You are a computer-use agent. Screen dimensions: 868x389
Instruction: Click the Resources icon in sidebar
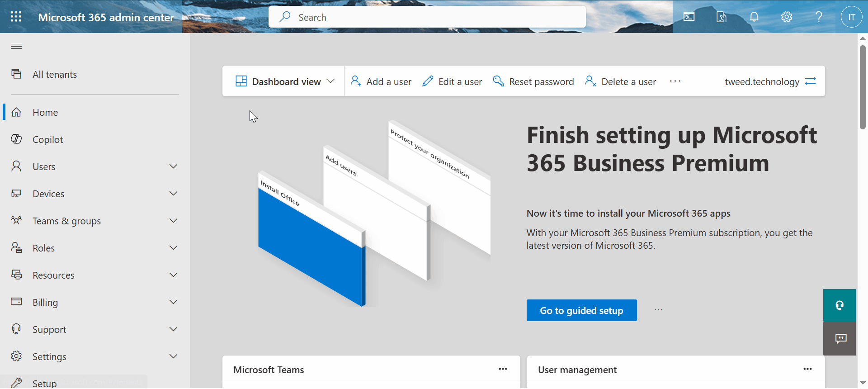16,275
